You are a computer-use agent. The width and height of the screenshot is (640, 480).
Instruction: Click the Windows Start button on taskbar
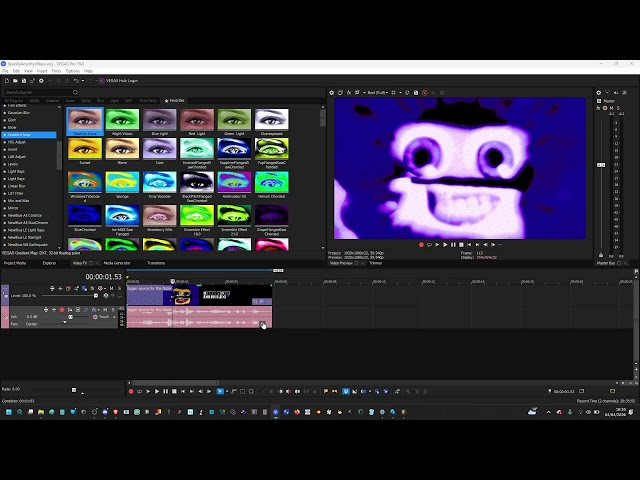click(x=9, y=412)
